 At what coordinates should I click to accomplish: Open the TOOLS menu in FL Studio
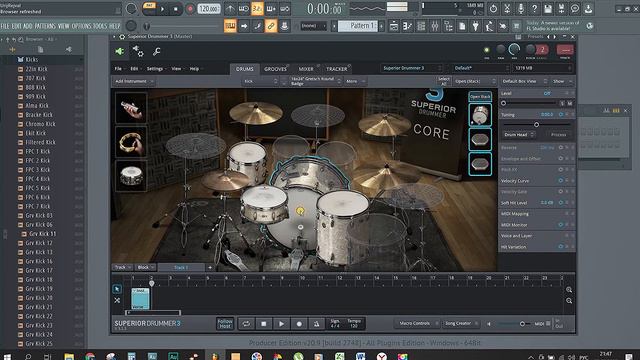(x=100, y=26)
